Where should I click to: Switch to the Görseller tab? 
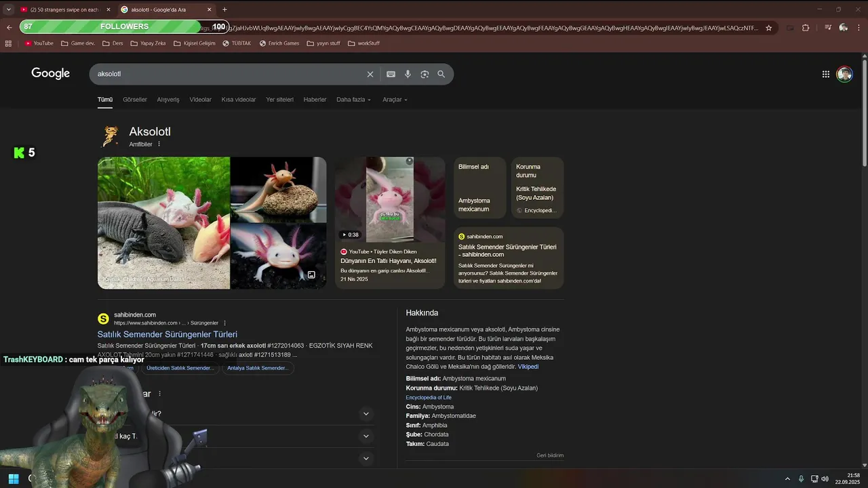135,100
